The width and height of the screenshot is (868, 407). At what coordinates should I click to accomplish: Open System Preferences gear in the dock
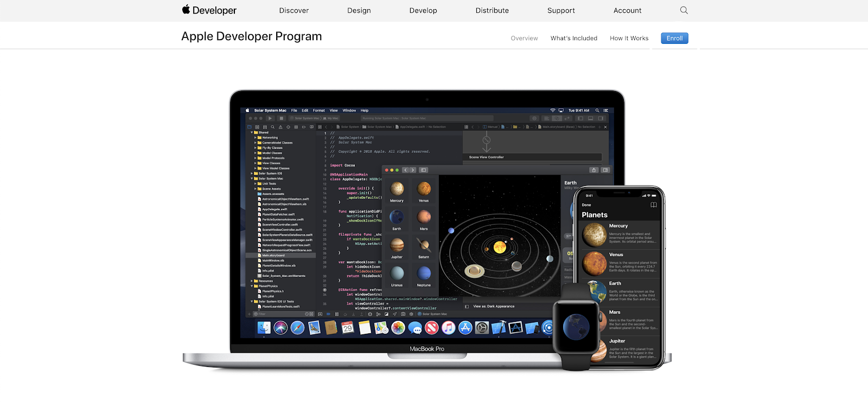[x=482, y=327]
